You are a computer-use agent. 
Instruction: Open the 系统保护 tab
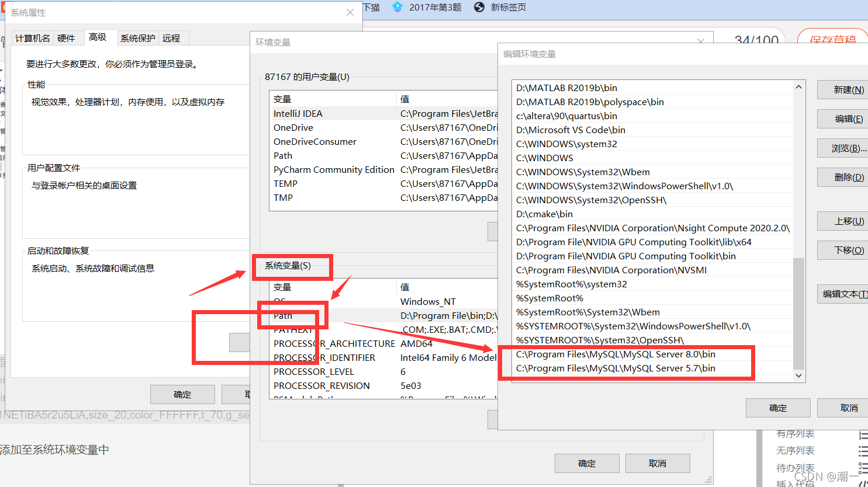pos(138,39)
